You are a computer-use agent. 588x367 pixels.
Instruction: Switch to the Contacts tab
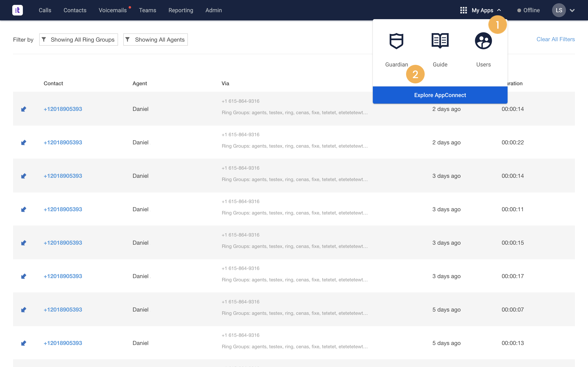pos(75,10)
